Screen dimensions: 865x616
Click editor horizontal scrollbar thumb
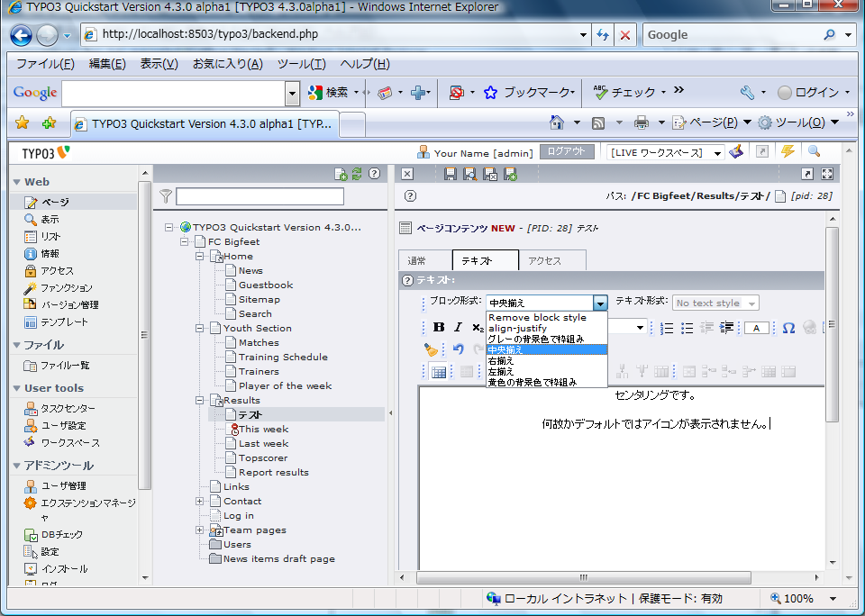[x=584, y=577]
